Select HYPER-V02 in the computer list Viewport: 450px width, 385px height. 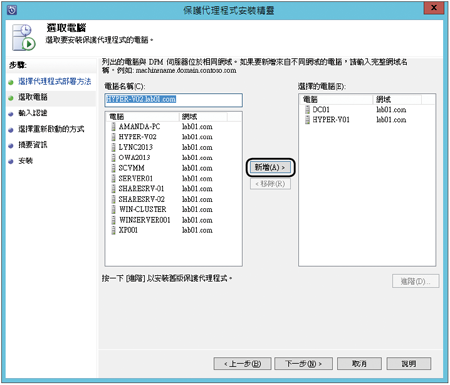click(x=137, y=137)
